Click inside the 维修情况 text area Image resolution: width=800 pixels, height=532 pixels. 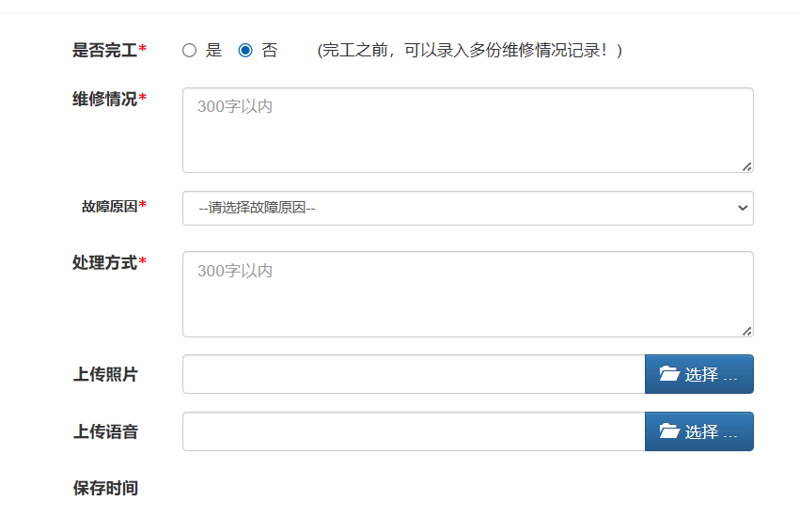tap(468, 130)
